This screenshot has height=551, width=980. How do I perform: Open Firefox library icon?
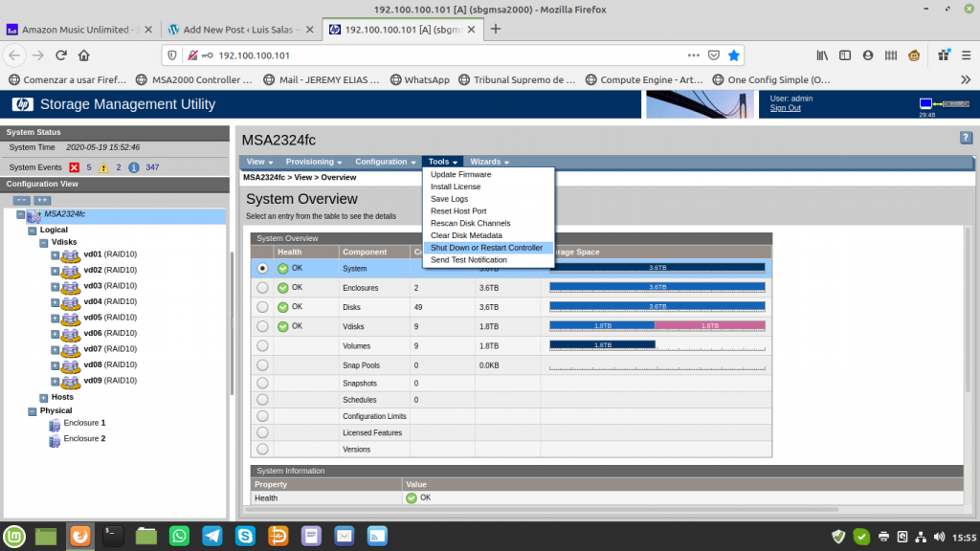point(822,55)
